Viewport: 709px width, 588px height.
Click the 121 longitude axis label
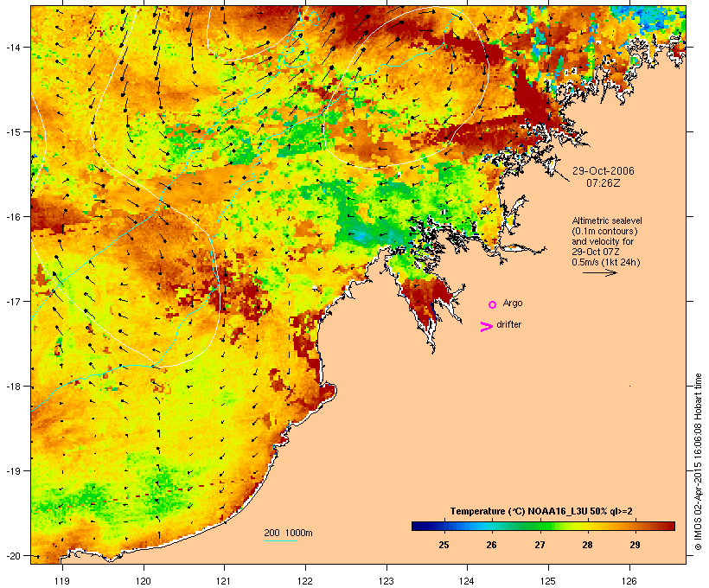(224, 581)
